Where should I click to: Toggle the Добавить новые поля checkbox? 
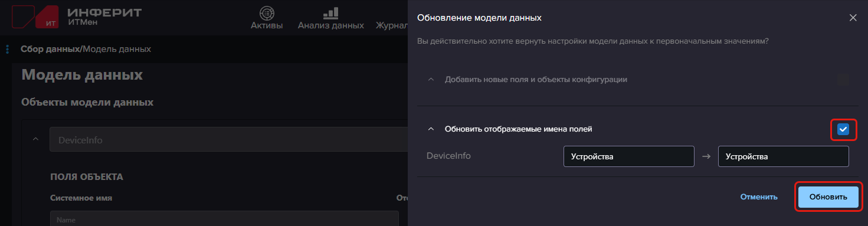[843, 79]
